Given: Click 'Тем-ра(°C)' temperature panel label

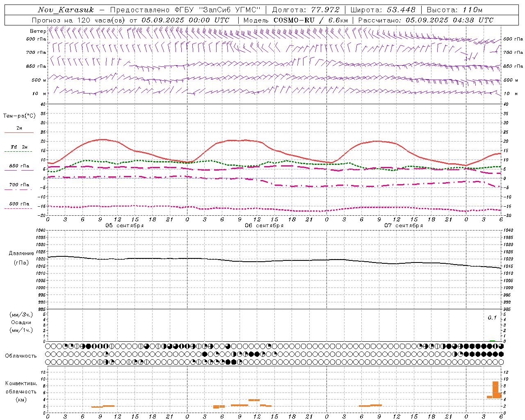Looking at the screenshot, I should [19, 116].
